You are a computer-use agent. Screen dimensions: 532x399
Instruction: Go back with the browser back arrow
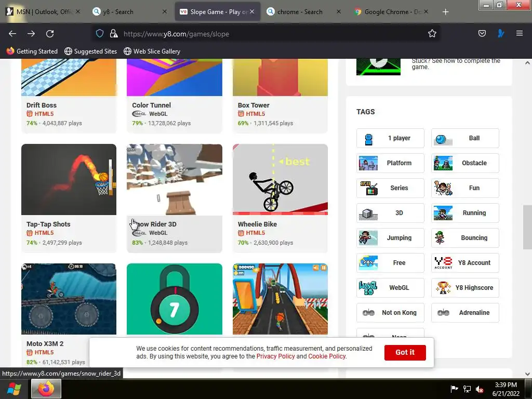12,34
